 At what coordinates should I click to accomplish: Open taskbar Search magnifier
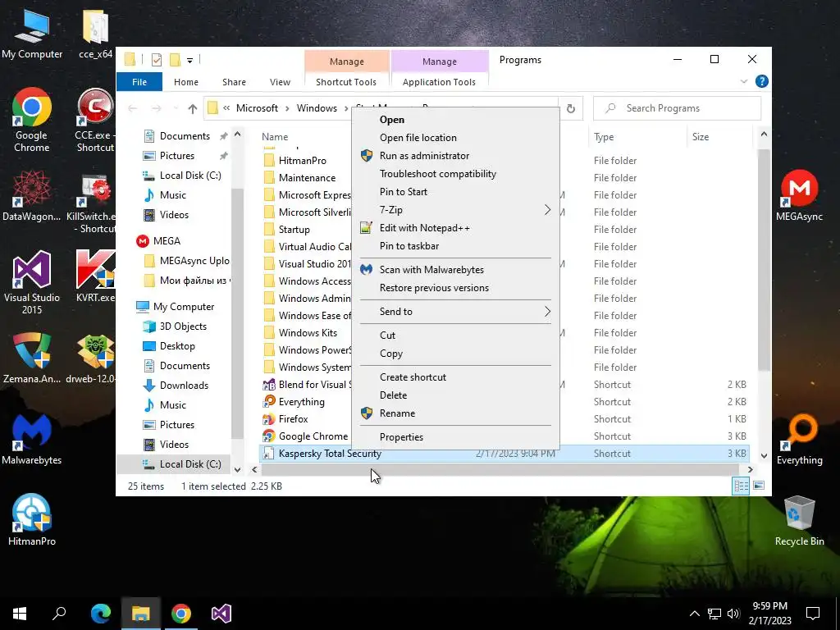(x=59, y=614)
